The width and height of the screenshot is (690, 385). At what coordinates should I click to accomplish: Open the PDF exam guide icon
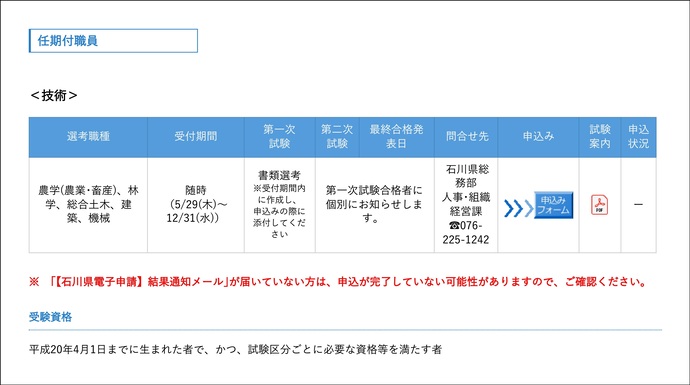tap(599, 205)
